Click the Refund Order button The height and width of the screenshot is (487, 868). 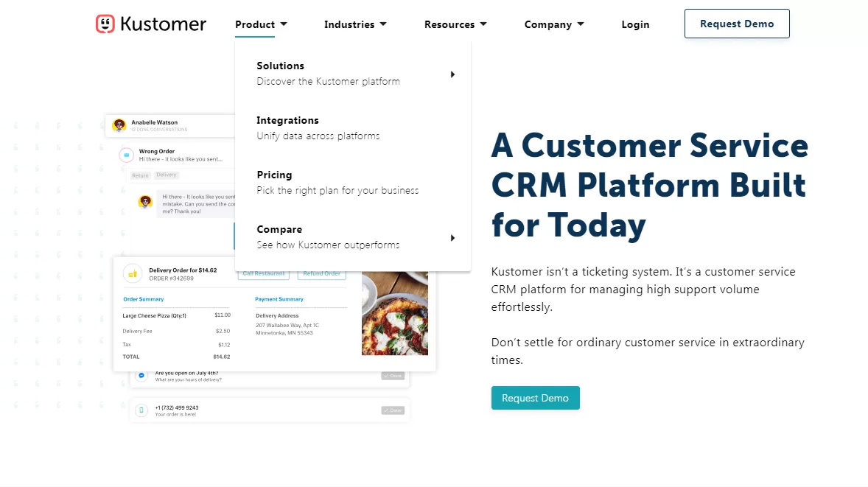tap(321, 273)
